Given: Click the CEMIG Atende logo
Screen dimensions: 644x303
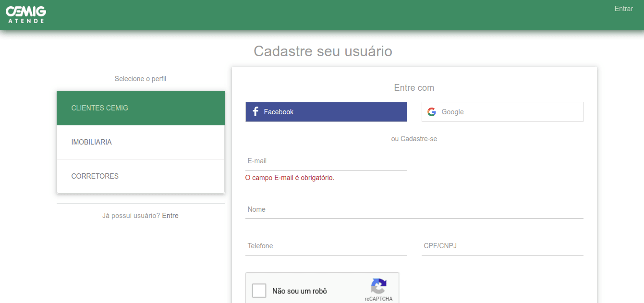Looking at the screenshot, I should pos(25,14).
